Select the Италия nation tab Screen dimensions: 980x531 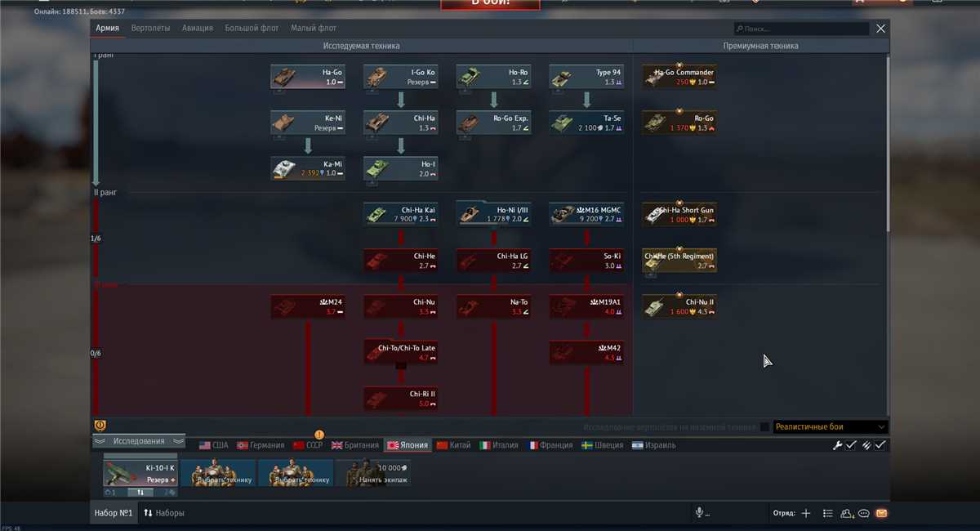(x=499, y=445)
